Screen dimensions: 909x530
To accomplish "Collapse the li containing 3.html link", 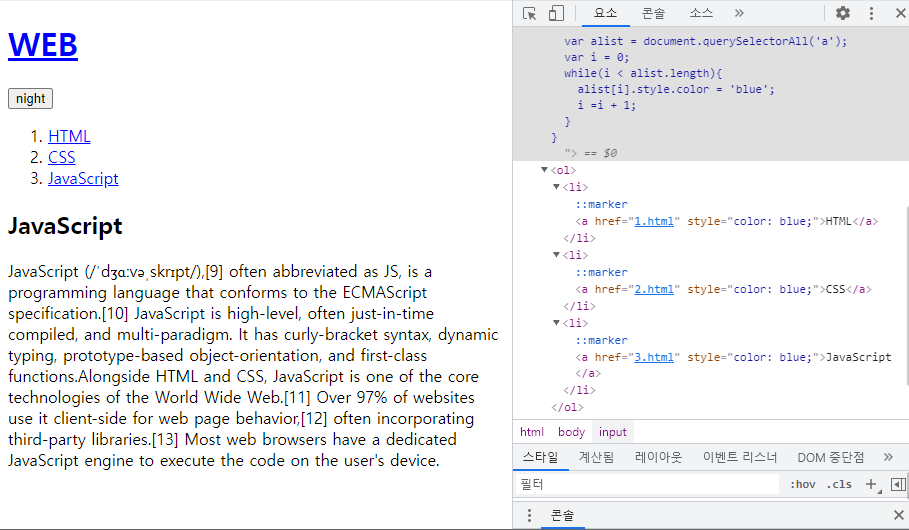I will [556, 323].
